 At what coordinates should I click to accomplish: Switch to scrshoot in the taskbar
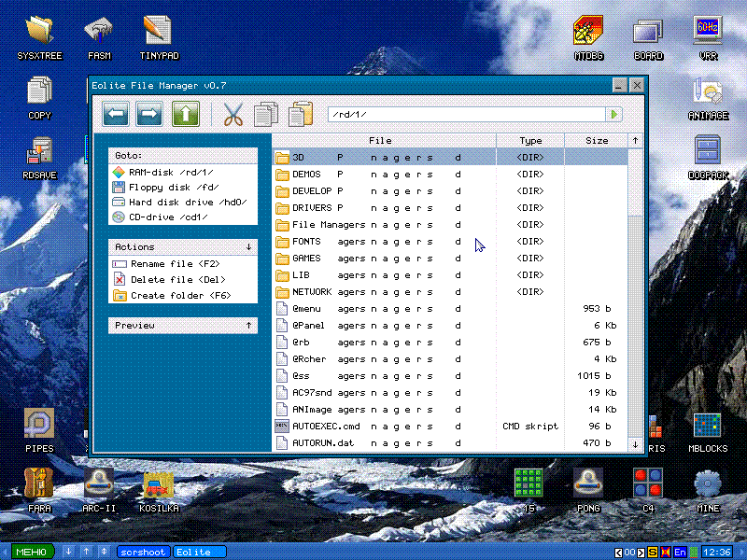click(x=143, y=552)
